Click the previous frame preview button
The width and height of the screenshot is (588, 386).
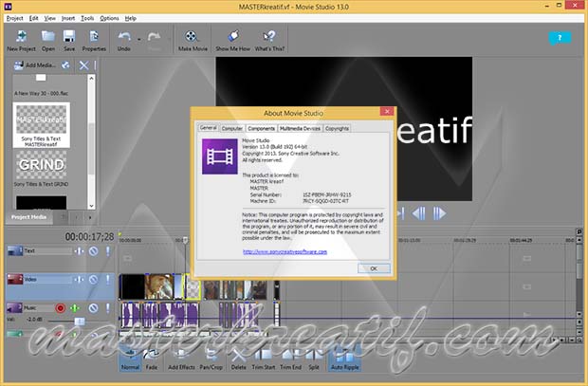point(418,213)
